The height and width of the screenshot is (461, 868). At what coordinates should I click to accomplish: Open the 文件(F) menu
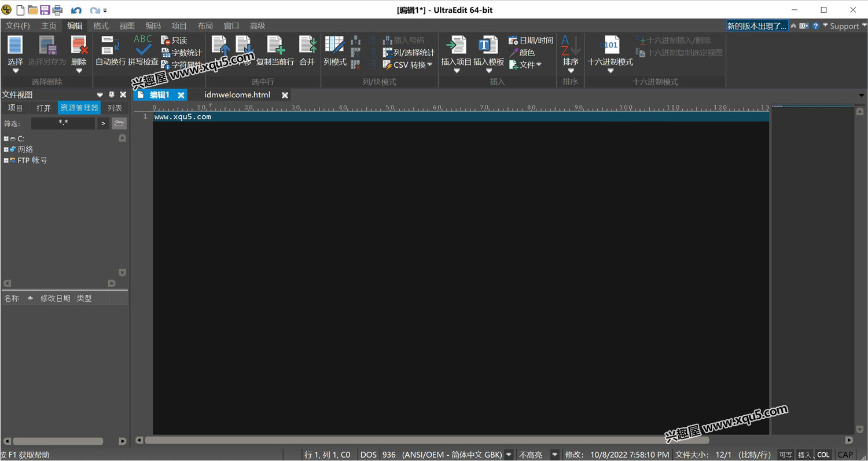click(x=17, y=26)
